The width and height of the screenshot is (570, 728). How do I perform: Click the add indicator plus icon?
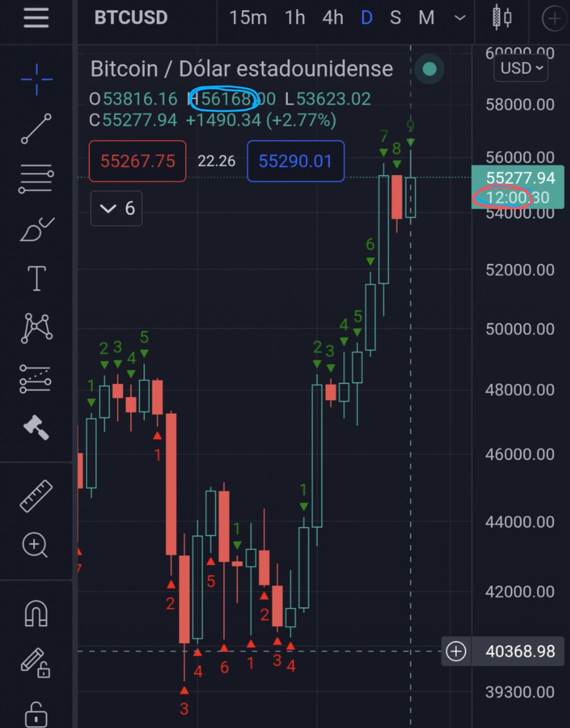(x=555, y=18)
